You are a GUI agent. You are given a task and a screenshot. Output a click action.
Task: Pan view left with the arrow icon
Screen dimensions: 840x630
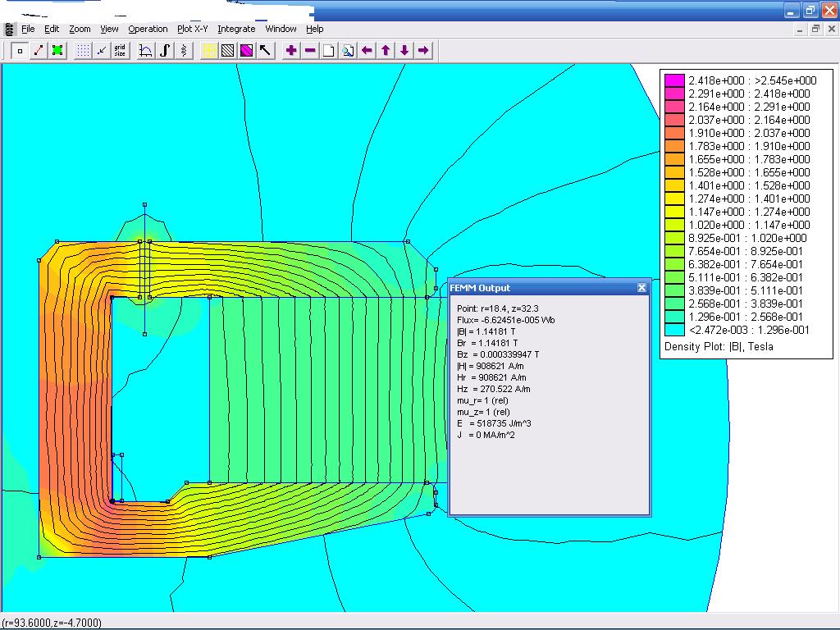tap(367, 51)
